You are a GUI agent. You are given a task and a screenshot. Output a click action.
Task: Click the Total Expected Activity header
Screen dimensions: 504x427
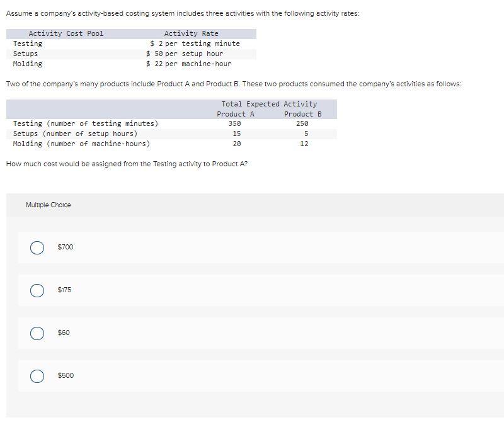(270, 104)
